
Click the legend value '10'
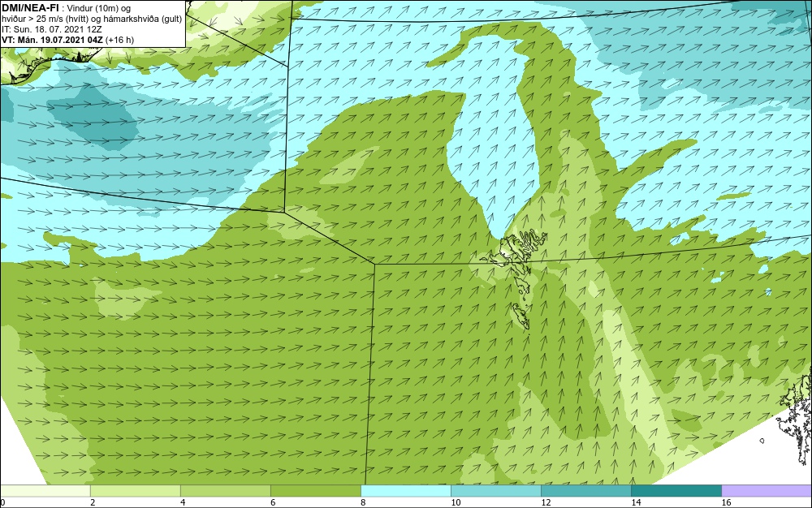[456, 502]
